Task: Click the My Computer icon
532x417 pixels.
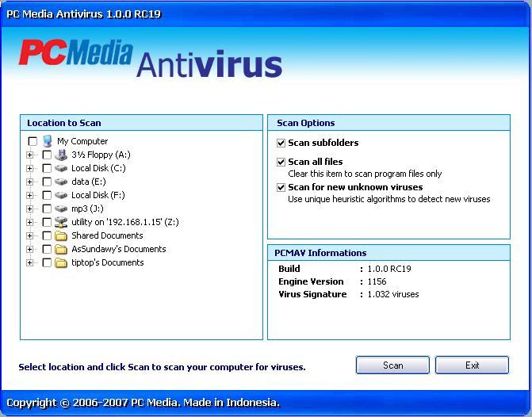Action: tap(47, 141)
